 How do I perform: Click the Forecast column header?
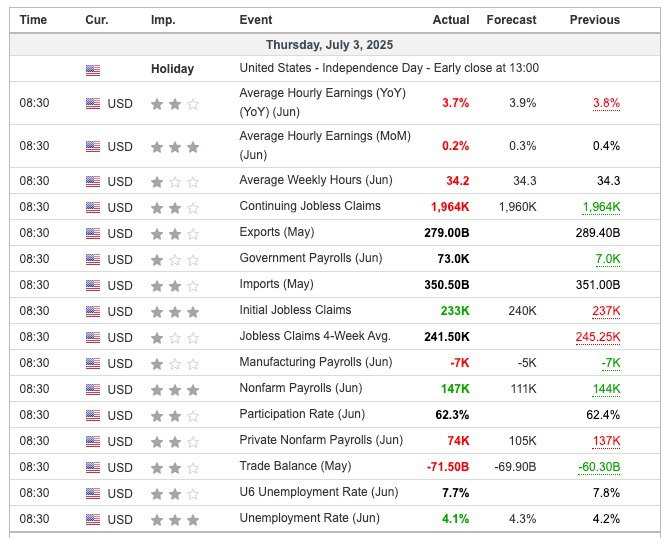(511, 20)
